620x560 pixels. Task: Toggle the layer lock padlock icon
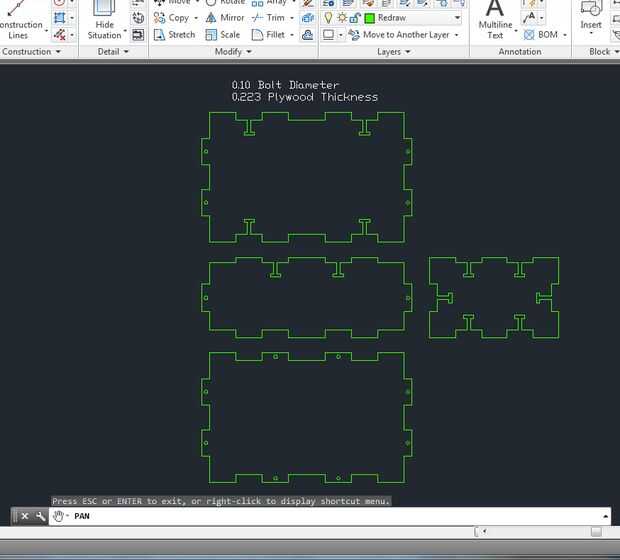click(355, 18)
